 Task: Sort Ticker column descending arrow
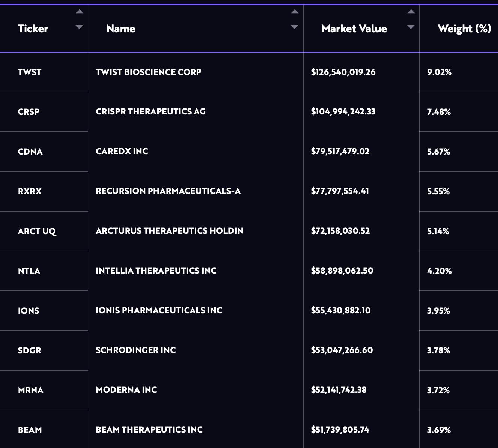tap(79, 27)
